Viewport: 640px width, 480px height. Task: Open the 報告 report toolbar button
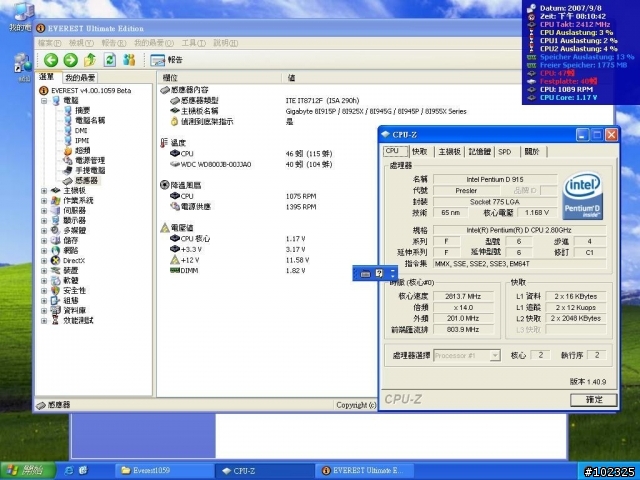[166, 60]
